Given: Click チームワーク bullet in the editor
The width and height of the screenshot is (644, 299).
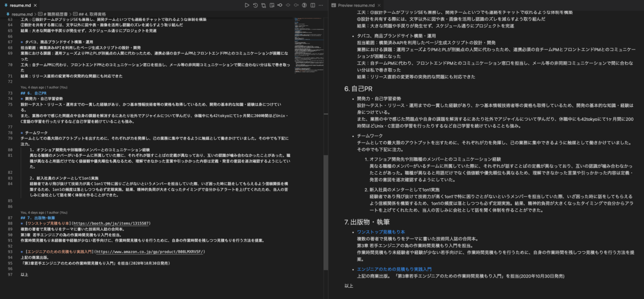Looking at the screenshot, I should click(35, 133).
